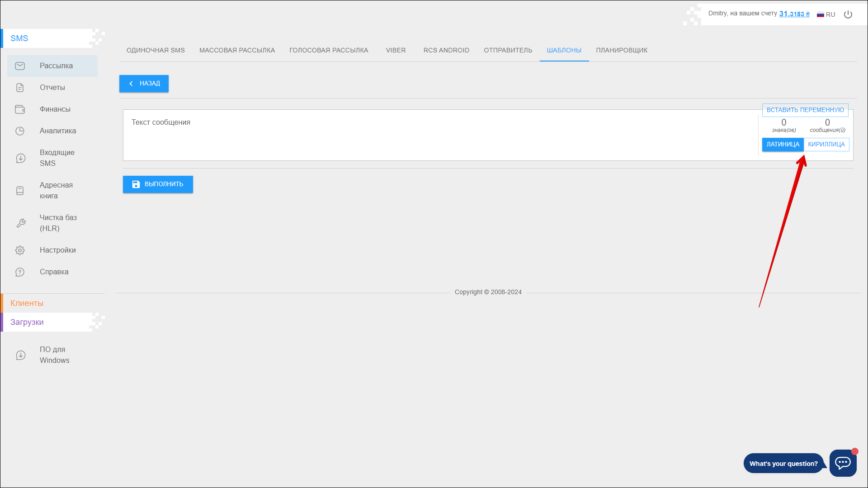Open the МАССОВАЯ РАССЫЛКА tab

tap(237, 50)
